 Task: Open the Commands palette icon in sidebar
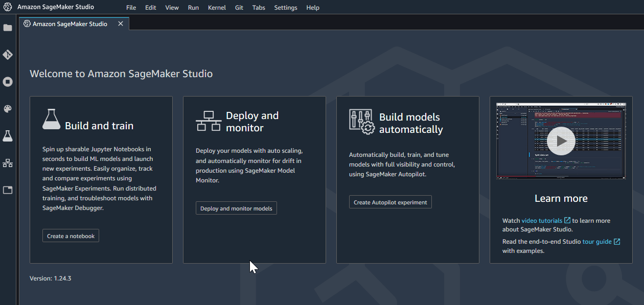pos(8,109)
